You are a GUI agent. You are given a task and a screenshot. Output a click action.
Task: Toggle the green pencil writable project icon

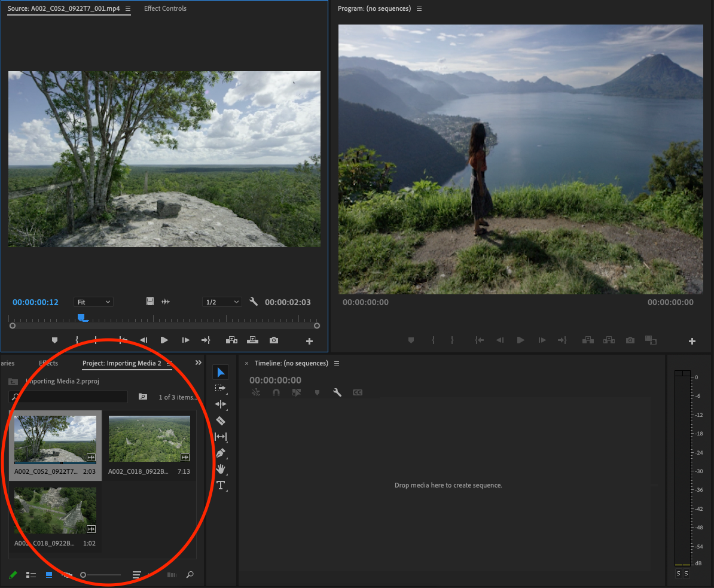13,575
